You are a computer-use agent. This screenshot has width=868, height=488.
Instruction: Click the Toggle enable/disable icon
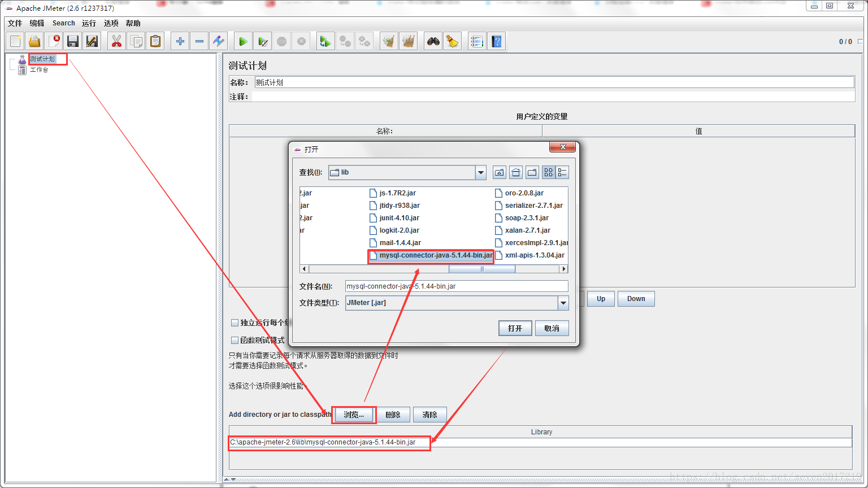[x=218, y=41]
